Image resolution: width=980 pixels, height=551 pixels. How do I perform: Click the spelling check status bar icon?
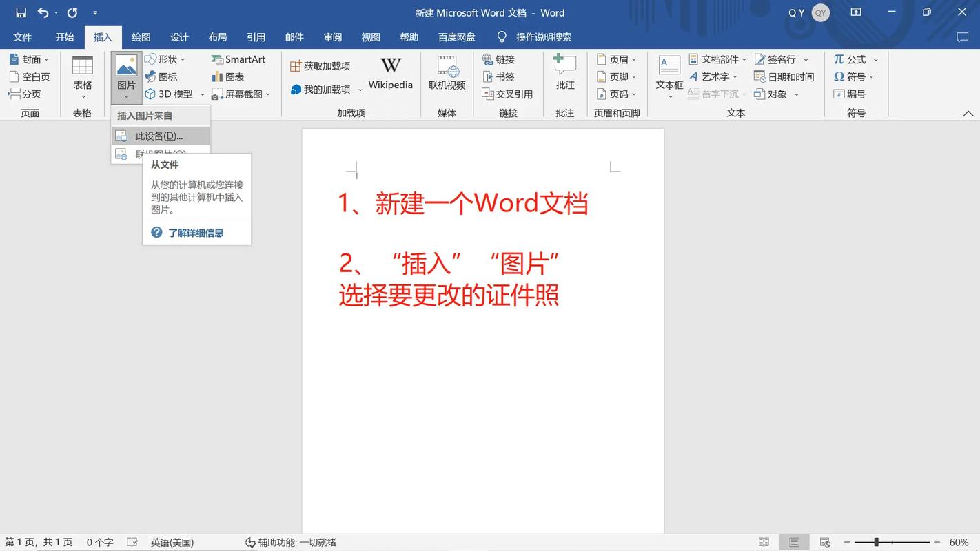[132, 543]
